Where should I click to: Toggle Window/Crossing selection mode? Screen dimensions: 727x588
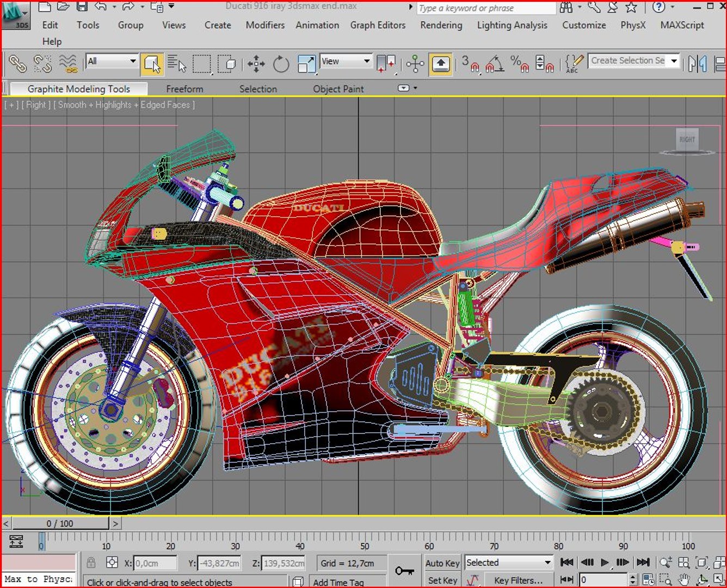point(226,64)
